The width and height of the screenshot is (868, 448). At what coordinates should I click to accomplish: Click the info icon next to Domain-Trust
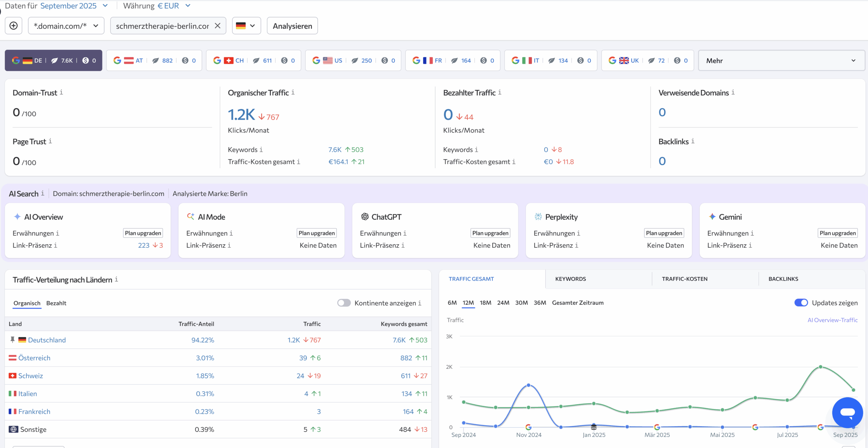coord(61,92)
